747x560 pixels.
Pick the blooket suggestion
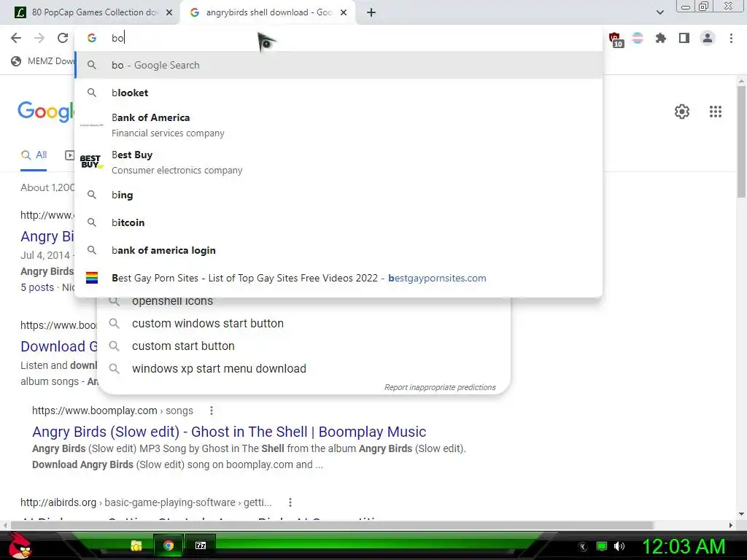pos(338,93)
